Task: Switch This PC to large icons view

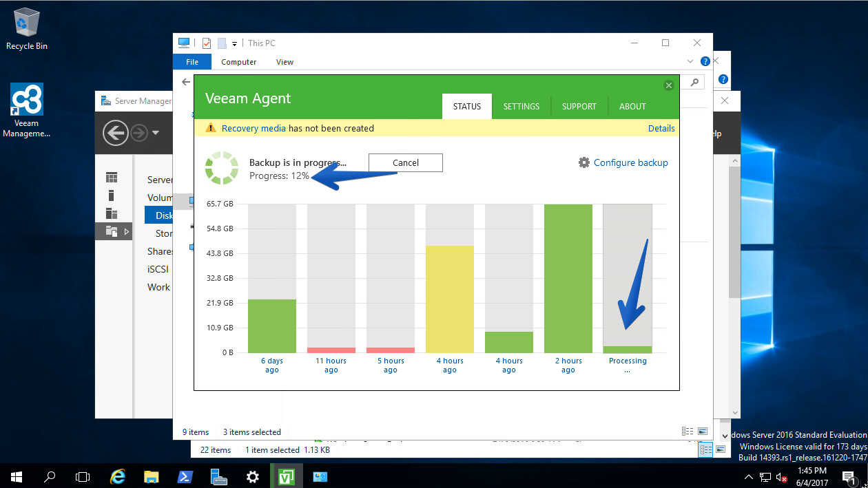Action: pyautogui.click(x=702, y=432)
